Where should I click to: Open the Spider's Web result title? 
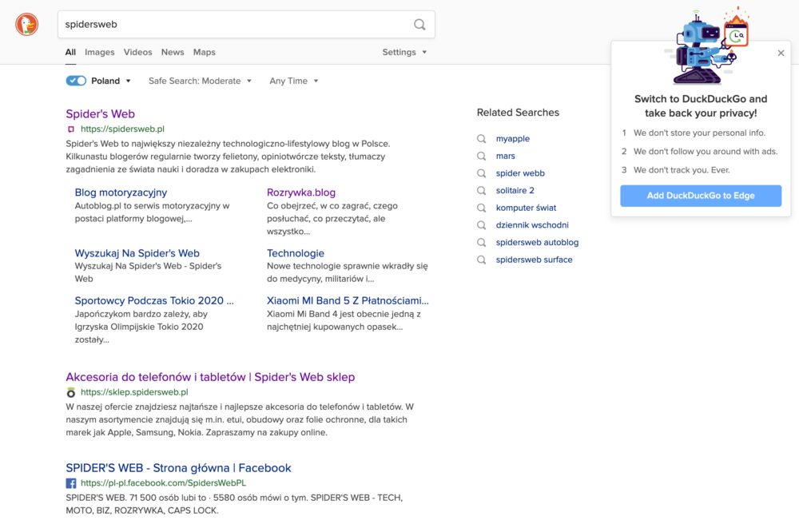point(101,113)
